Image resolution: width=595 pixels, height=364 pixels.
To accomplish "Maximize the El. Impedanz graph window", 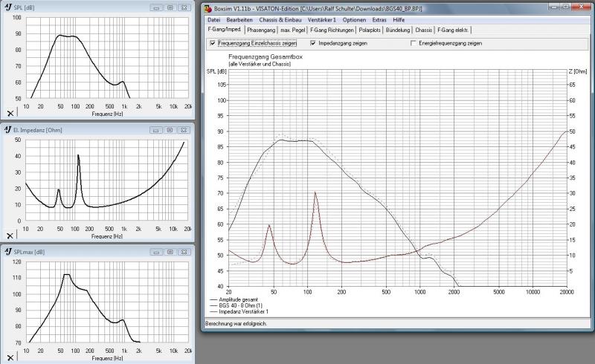I will tap(170, 130).
